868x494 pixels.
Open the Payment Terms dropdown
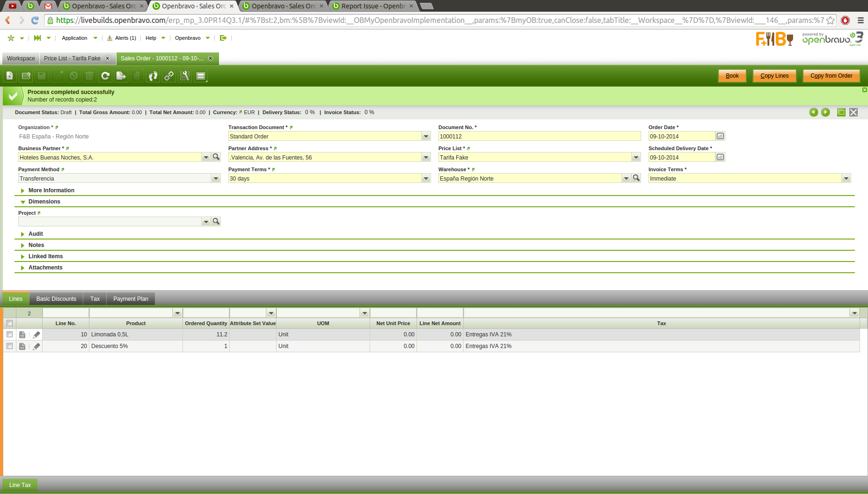point(426,179)
